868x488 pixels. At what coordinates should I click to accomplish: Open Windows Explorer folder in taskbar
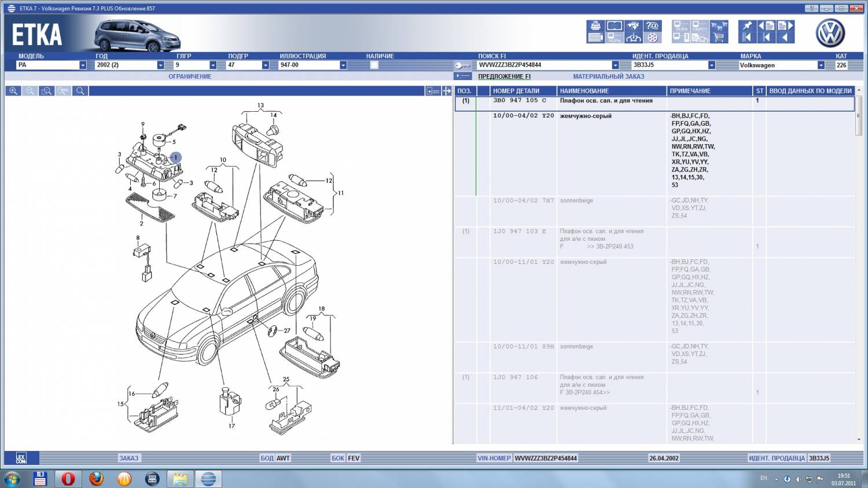pos(180,479)
